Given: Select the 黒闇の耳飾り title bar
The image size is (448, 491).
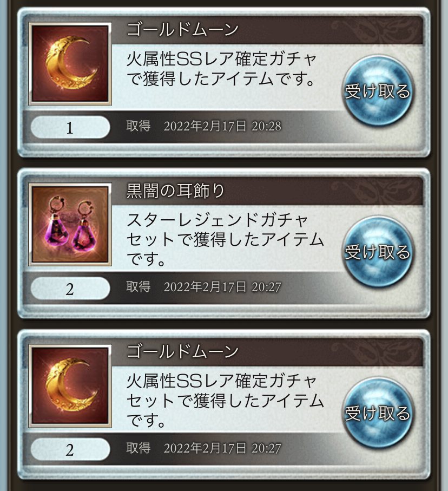Looking at the screenshot, I should (x=267, y=191).
